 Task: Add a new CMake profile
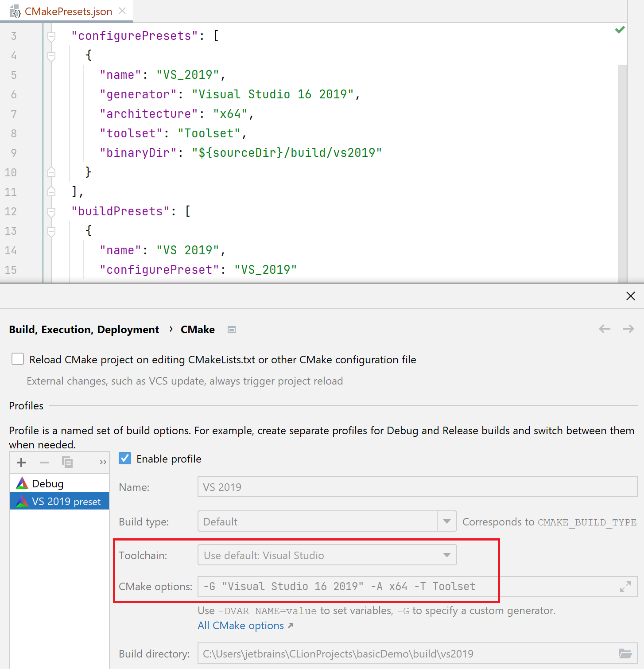pos(21,462)
